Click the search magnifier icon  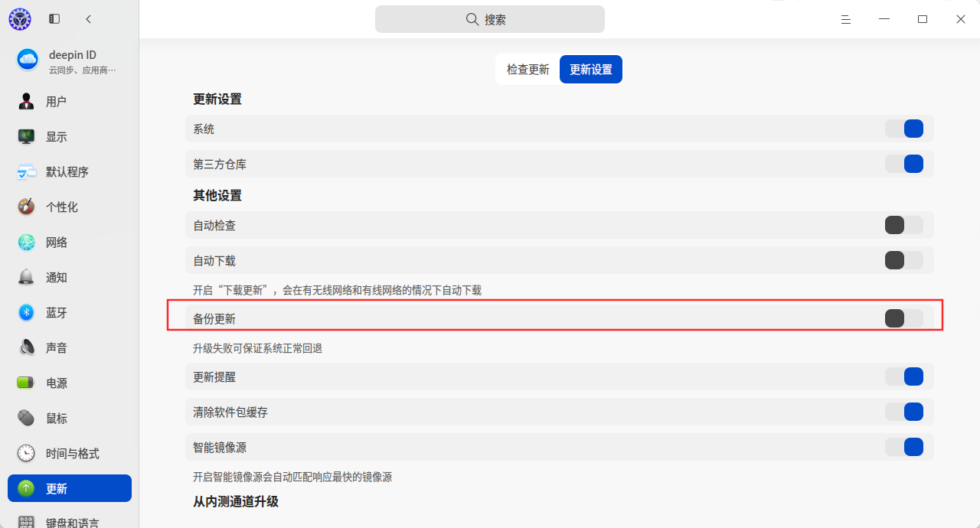(472, 19)
